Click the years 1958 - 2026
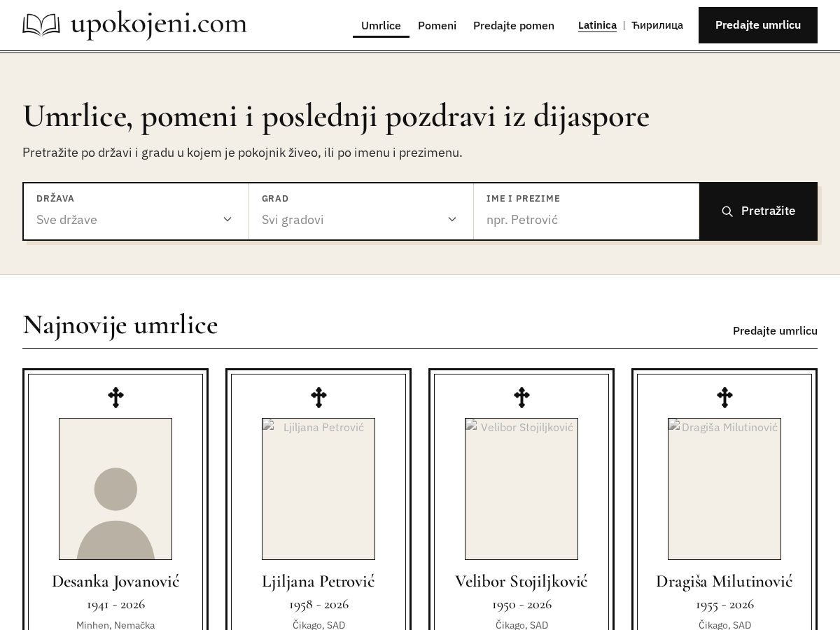Viewport: 840px width, 630px height. (x=318, y=604)
